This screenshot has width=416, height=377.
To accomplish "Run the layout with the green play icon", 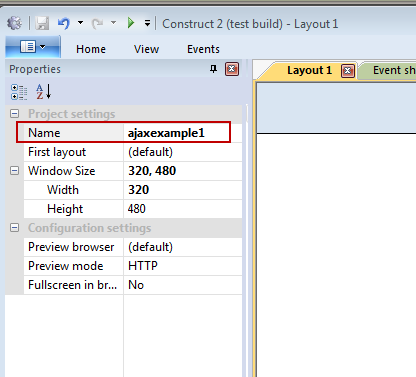I will coord(131,23).
